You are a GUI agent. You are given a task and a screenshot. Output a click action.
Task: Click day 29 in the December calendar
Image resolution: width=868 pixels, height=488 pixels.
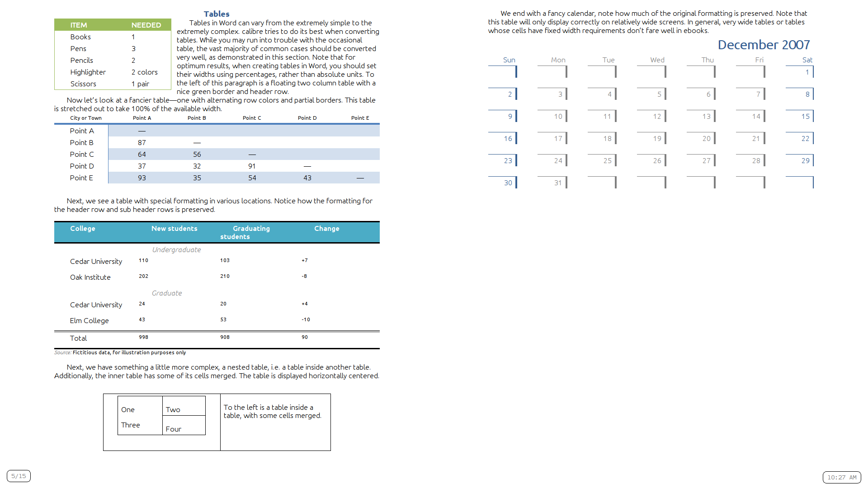coord(805,160)
